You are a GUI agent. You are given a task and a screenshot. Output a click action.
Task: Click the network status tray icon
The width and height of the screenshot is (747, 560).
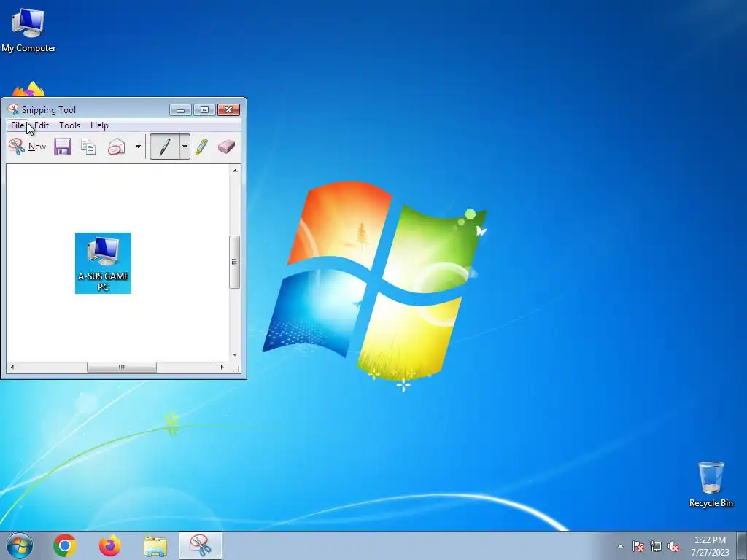(x=656, y=546)
